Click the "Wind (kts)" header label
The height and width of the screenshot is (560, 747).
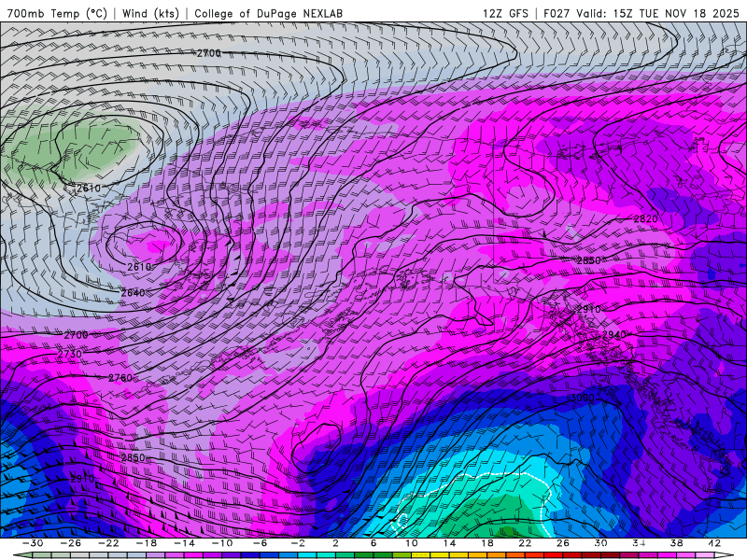click(x=150, y=13)
